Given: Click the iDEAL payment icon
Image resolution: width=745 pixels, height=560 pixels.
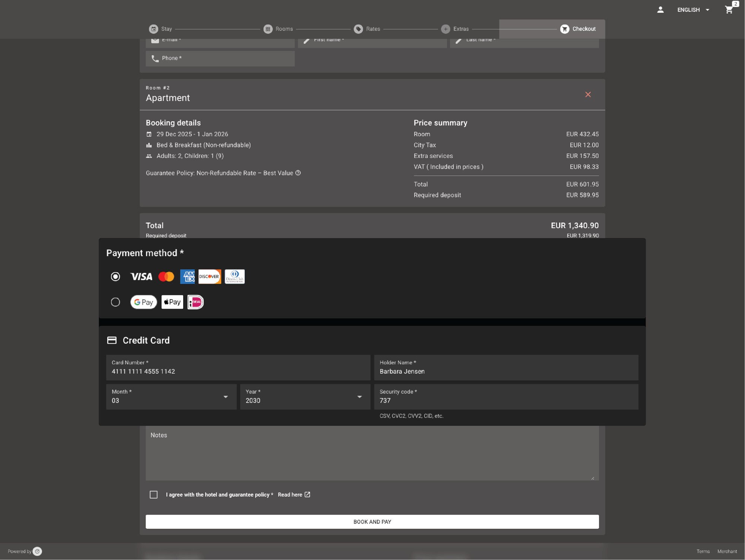Looking at the screenshot, I should point(195,302).
